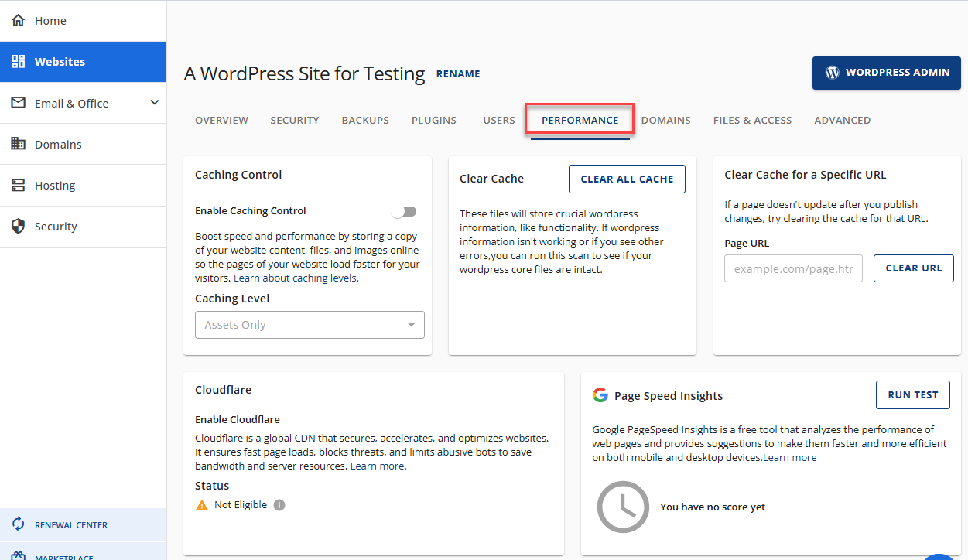Screen dimensions: 968x560
Task: Click the Domains building icon in sidebar
Action: 19,144
